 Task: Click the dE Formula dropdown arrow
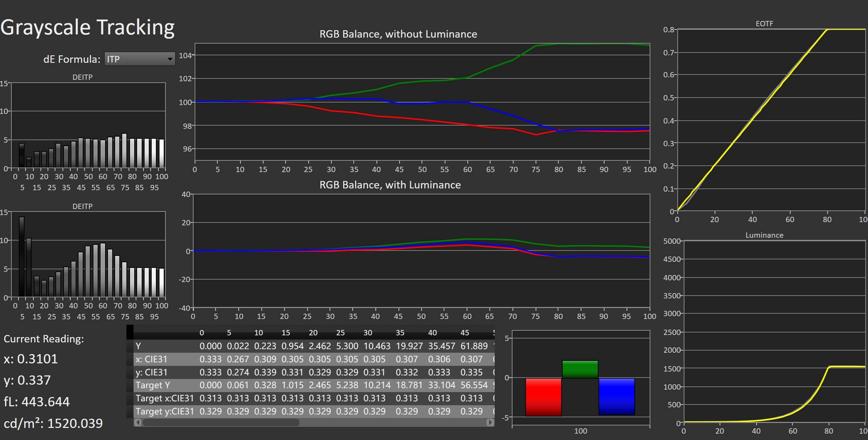tap(170, 59)
